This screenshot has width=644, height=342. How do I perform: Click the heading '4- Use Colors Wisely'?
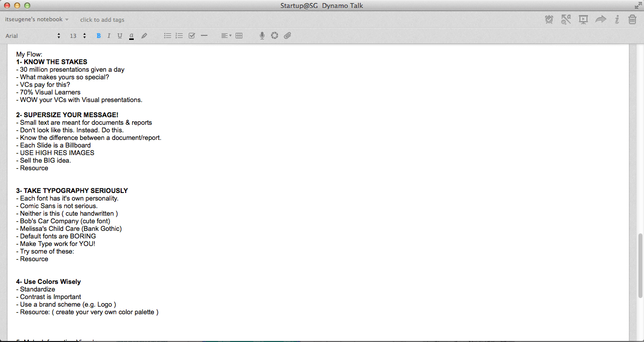[x=48, y=282]
